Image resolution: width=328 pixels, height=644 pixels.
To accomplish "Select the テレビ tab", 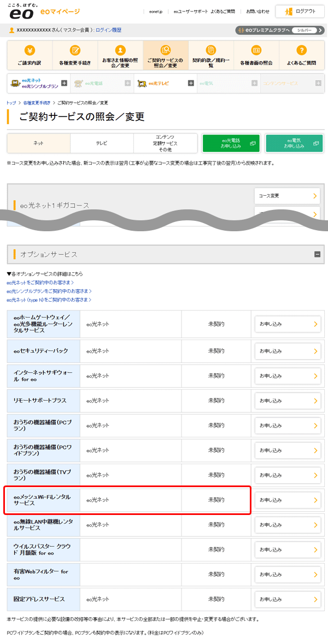I will tap(102, 143).
